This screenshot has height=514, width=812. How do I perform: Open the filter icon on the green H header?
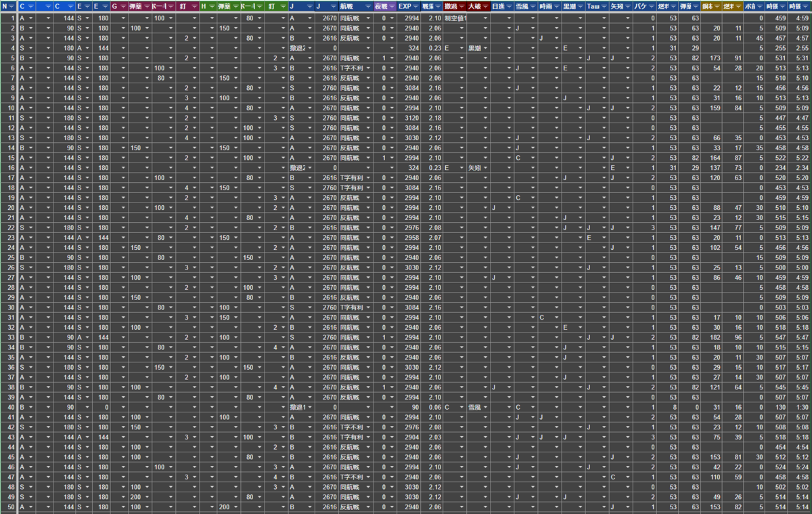pos(212,6)
